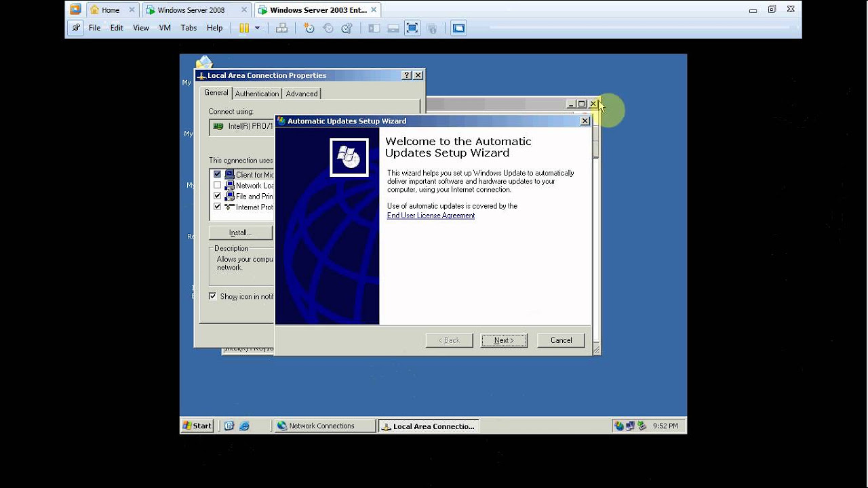Open the Tabs menu
868x488 pixels.
(x=189, y=28)
